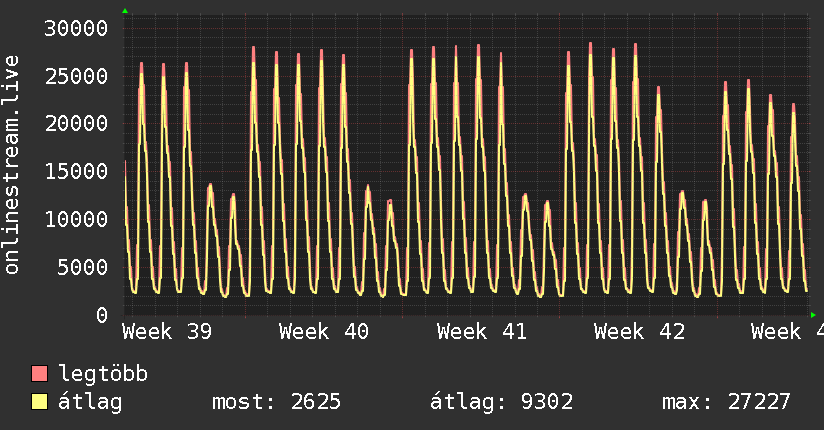Click the 5000 y-axis label
The width and height of the screenshot is (824, 430).
click(x=83, y=267)
